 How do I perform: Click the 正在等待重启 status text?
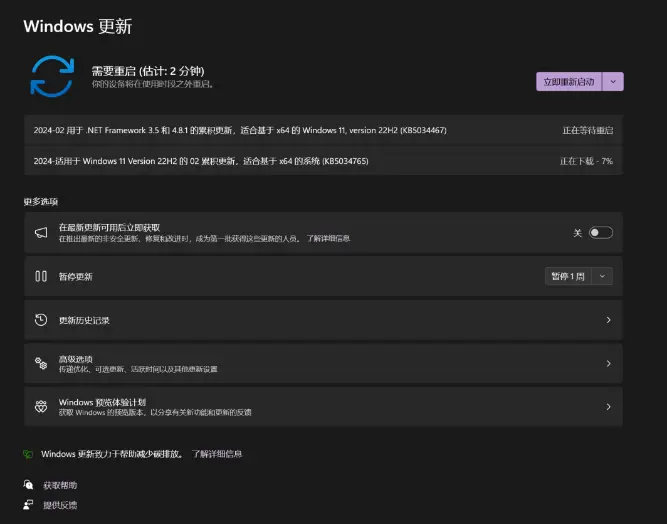click(x=588, y=130)
